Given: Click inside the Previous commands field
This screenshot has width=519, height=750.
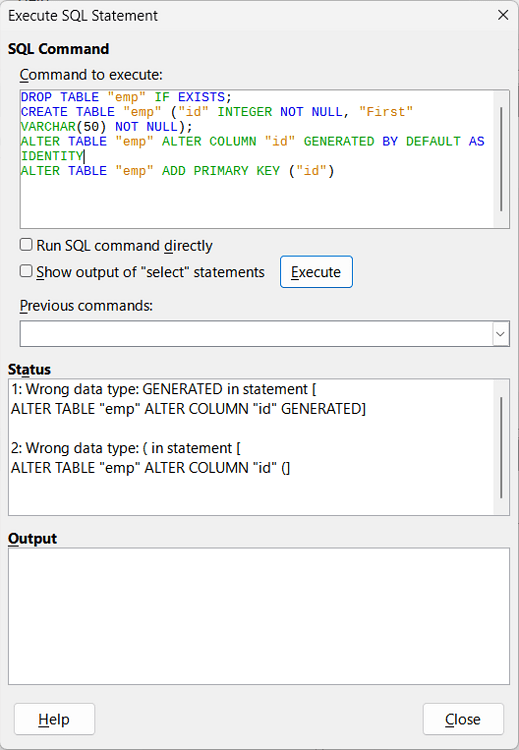Looking at the screenshot, I should click(256, 334).
